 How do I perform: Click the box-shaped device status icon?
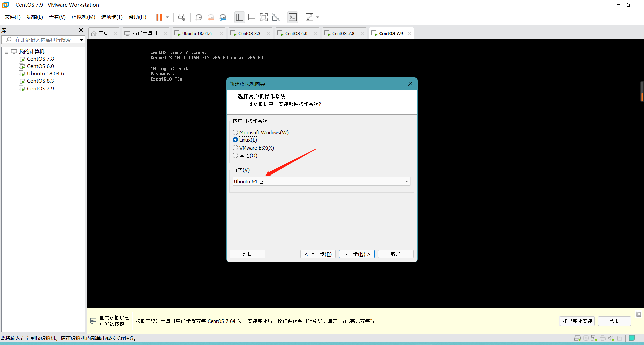tap(620, 338)
